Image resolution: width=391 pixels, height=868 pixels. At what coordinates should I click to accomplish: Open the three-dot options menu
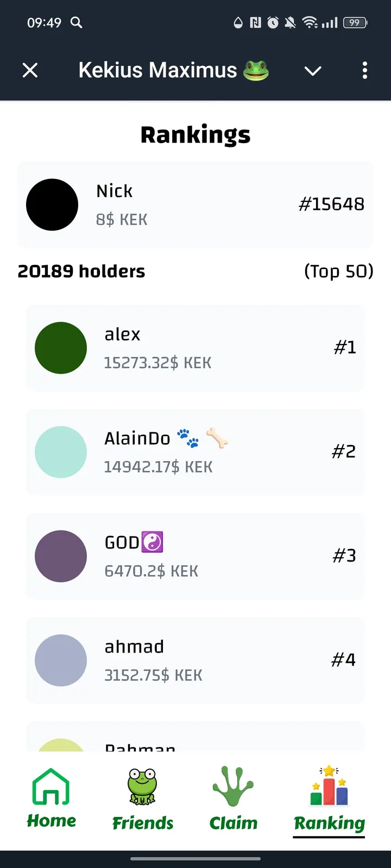click(364, 70)
